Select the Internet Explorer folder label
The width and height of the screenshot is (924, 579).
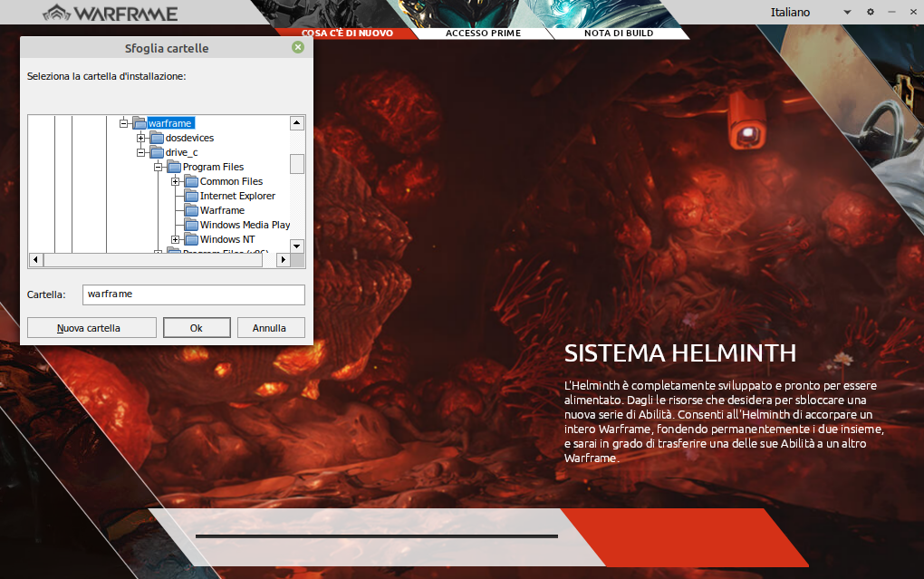tap(237, 196)
